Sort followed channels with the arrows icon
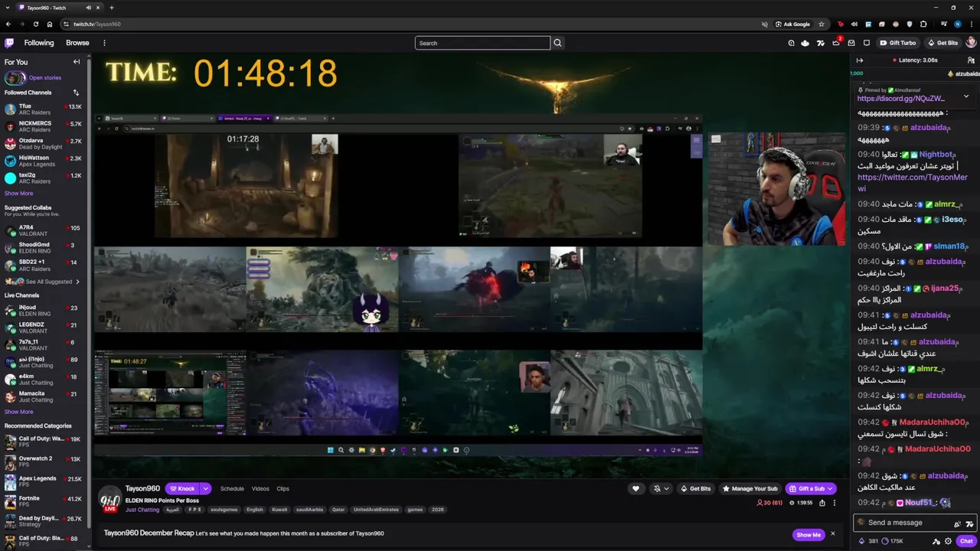 click(76, 93)
